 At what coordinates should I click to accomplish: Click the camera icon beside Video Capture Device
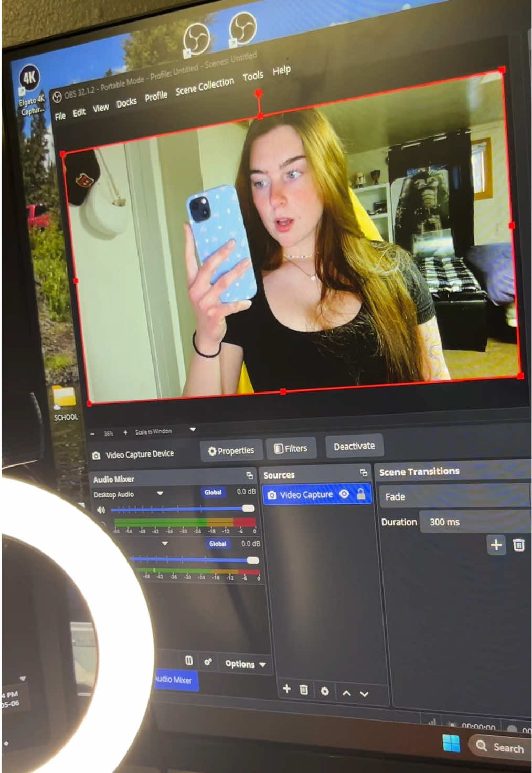96,456
